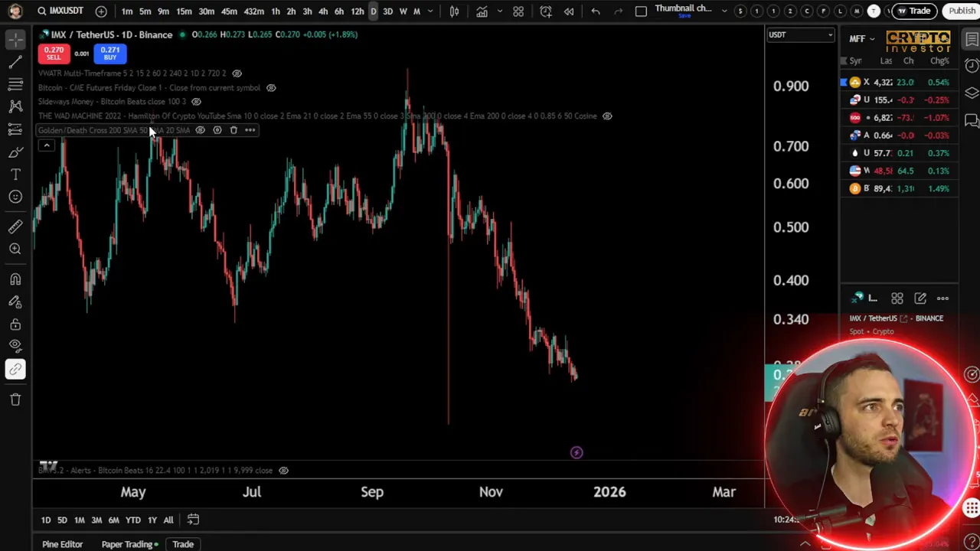Toggle hide all drawings eye icon
Screen dimensions: 980x551
[x=15, y=346]
